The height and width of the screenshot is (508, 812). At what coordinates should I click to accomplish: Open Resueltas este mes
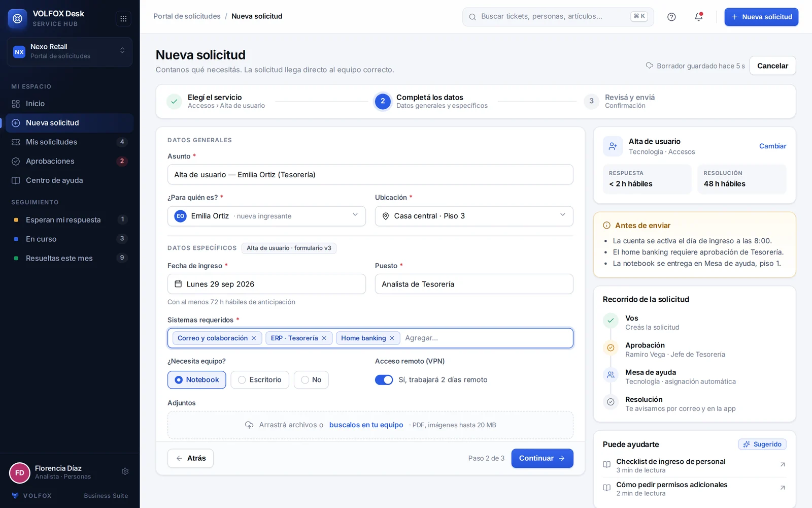tap(70, 259)
